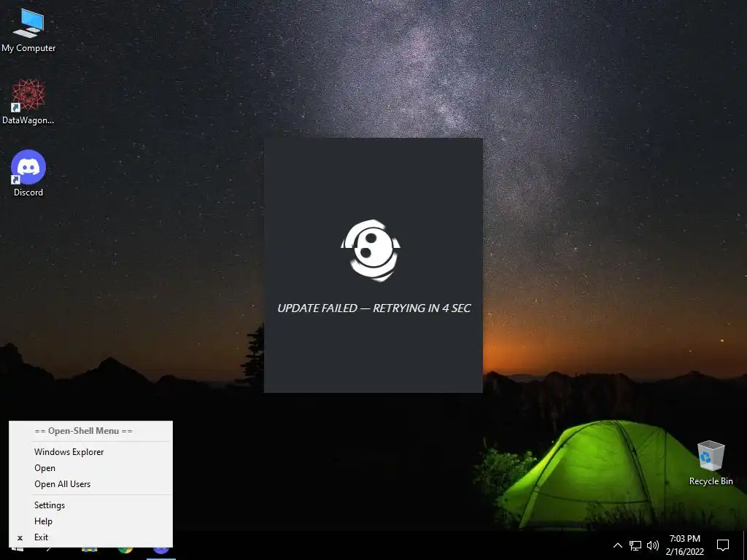Click the network status tray icon
The width and height of the screenshot is (747, 560).
(x=635, y=545)
